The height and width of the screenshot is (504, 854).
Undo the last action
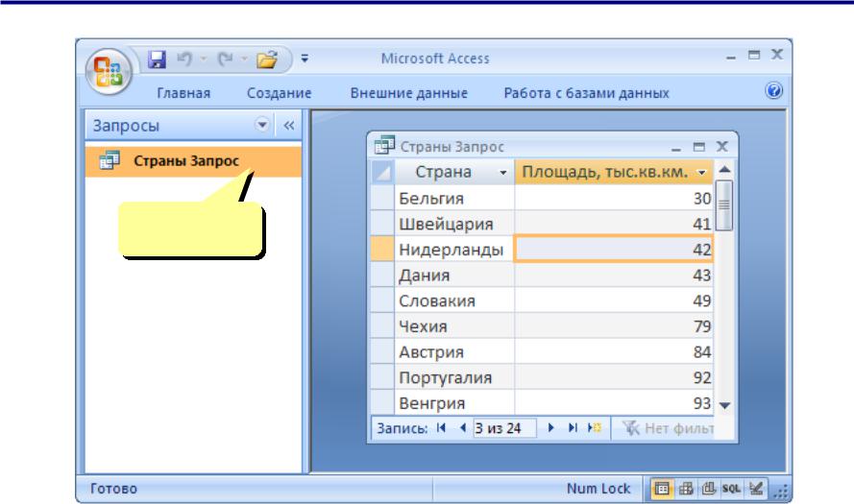tap(184, 59)
